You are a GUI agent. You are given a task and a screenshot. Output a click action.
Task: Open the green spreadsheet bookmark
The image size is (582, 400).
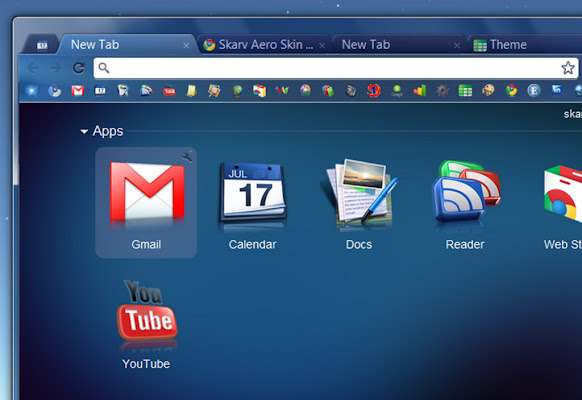pyautogui.click(x=465, y=91)
